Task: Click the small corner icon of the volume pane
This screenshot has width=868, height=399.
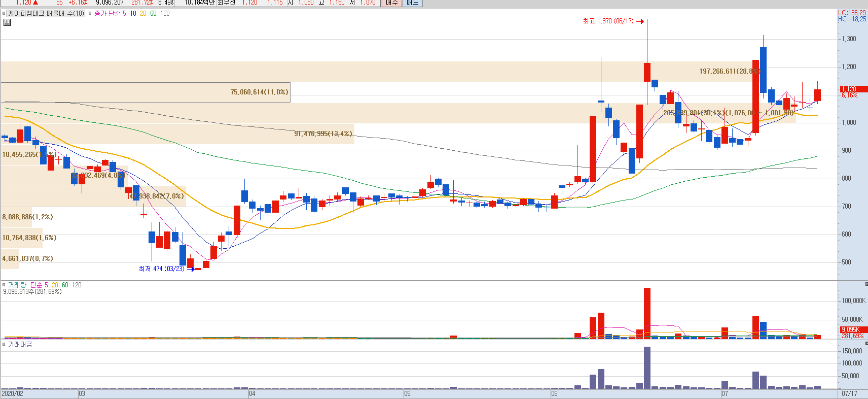Action: [866, 284]
